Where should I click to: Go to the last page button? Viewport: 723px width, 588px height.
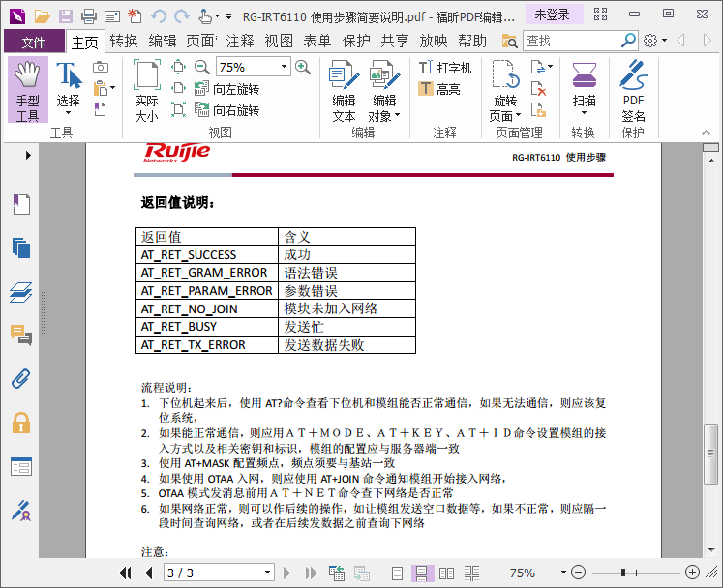click(312, 573)
